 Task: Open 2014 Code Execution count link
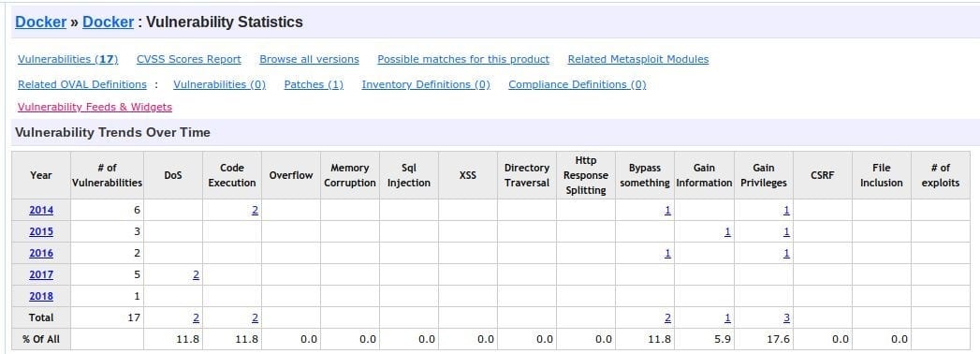point(255,211)
